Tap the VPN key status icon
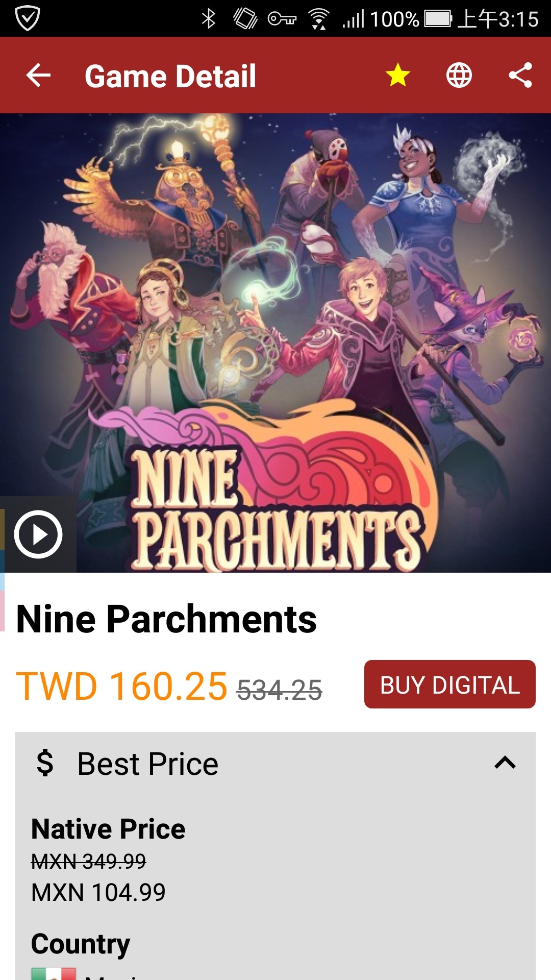The width and height of the screenshot is (551, 980). [282, 19]
